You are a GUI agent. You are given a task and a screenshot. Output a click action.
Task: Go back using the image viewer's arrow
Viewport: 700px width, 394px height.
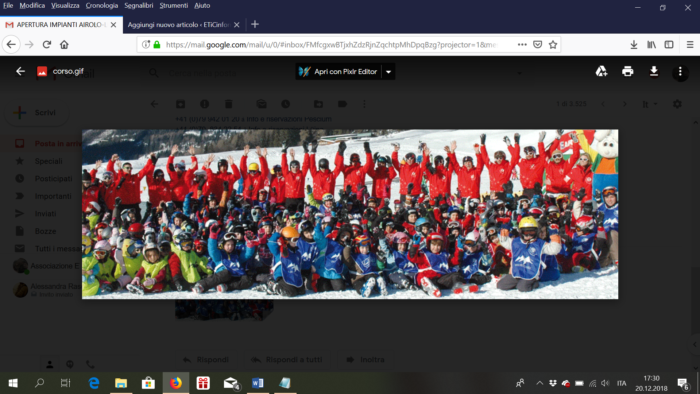20,71
